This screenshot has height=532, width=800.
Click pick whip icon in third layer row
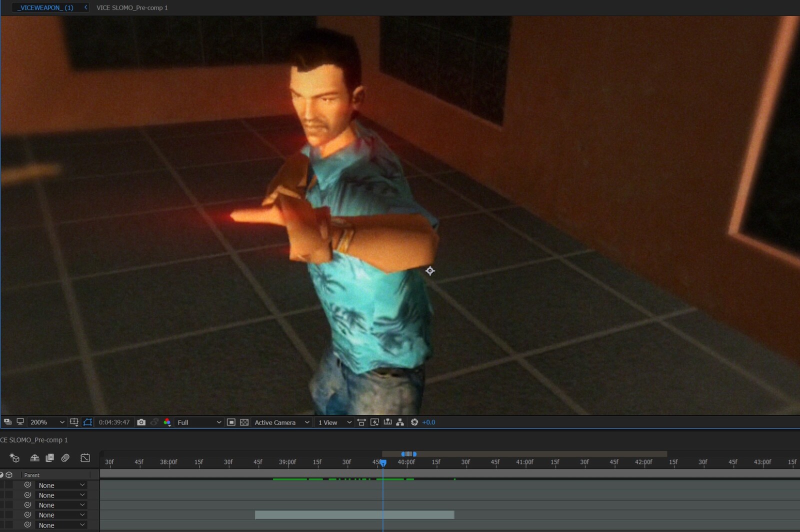[27, 504]
